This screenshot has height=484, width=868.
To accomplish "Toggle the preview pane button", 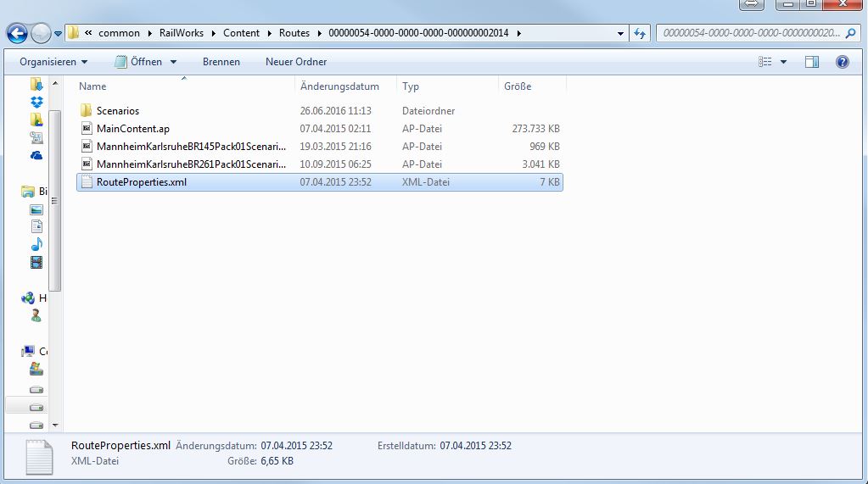I will pyautogui.click(x=812, y=62).
